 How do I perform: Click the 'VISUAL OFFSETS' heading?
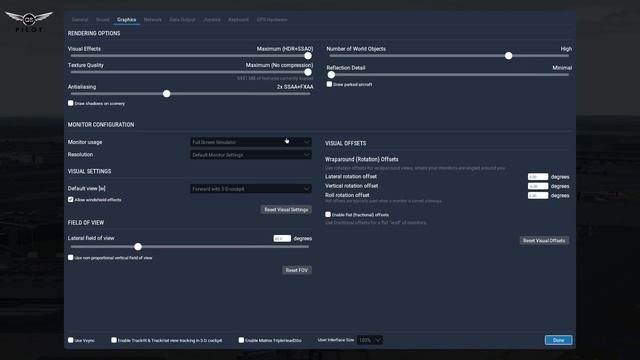(346, 143)
